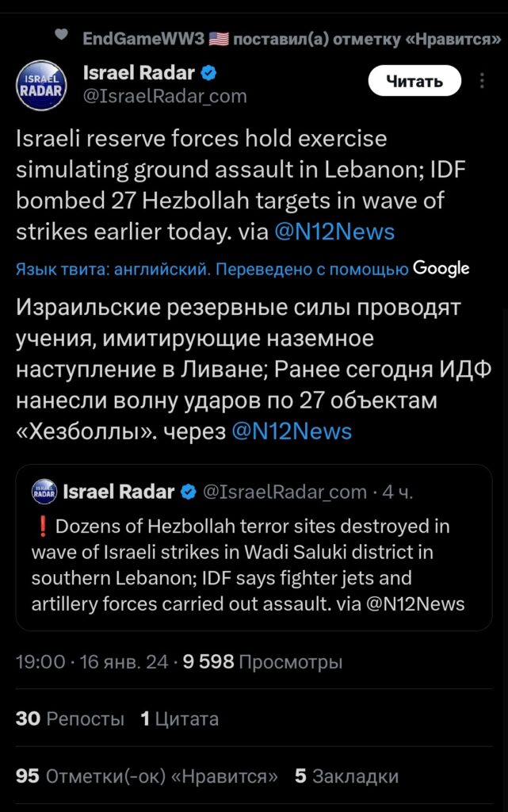The image size is (508, 812).
Task: Tap the US flag emoji after EndGameWW3
Action: pos(218,39)
